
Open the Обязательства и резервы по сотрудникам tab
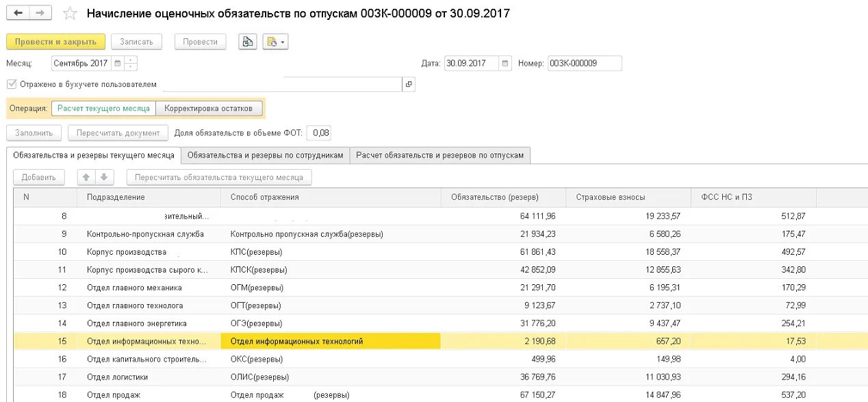[x=266, y=155]
